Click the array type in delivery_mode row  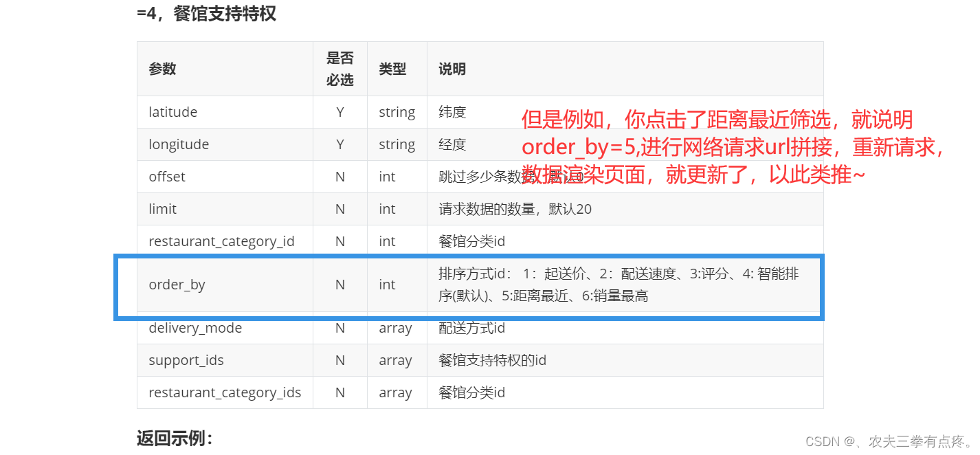tap(395, 328)
